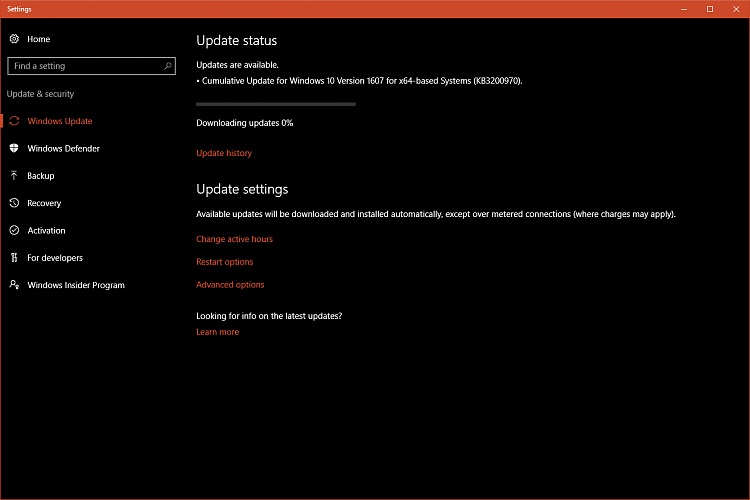750x500 pixels.
Task: Click the Backup upload arrow icon
Action: pyautogui.click(x=14, y=176)
